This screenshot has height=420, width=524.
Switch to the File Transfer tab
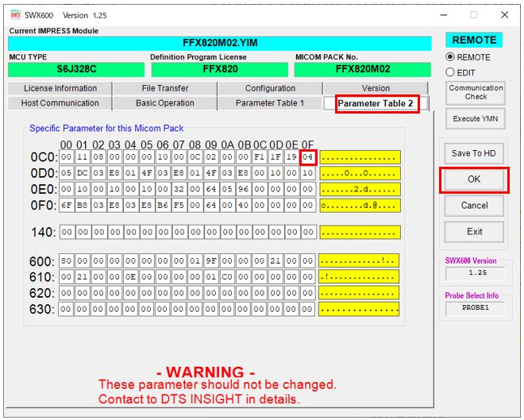pos(165,88)
